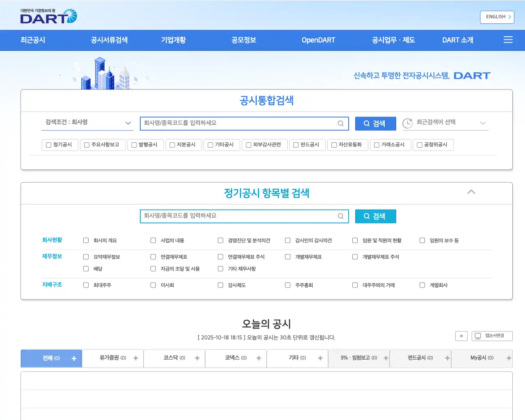525x420 pixels.
Task: Click plus icon on 코스닥 tab
Action: point(197,358)
